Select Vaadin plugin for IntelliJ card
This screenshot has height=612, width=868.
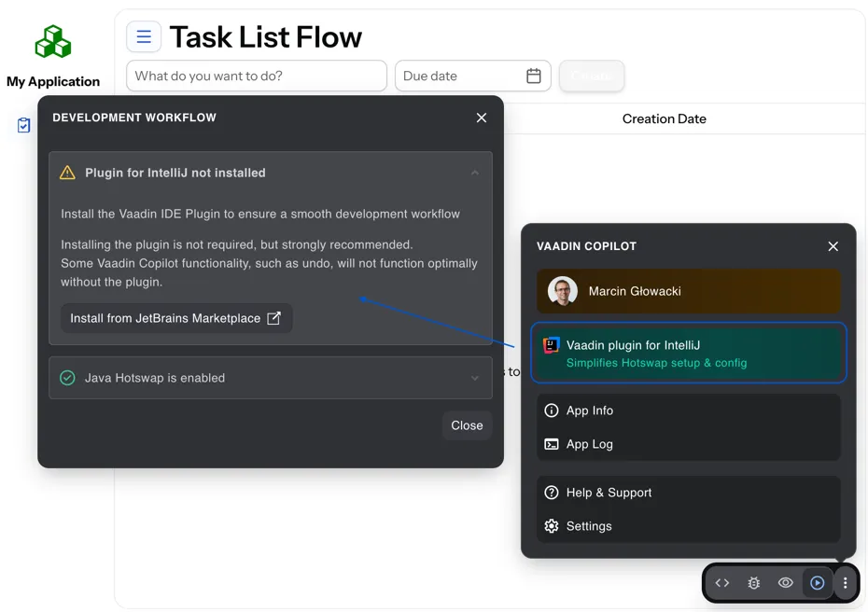click(688, 353)
